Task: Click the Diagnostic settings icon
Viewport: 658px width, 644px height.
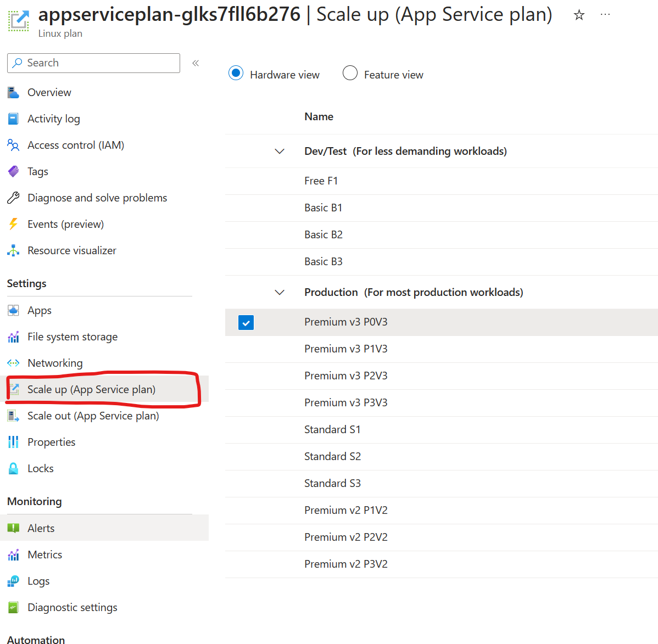Action: (13, 607)
